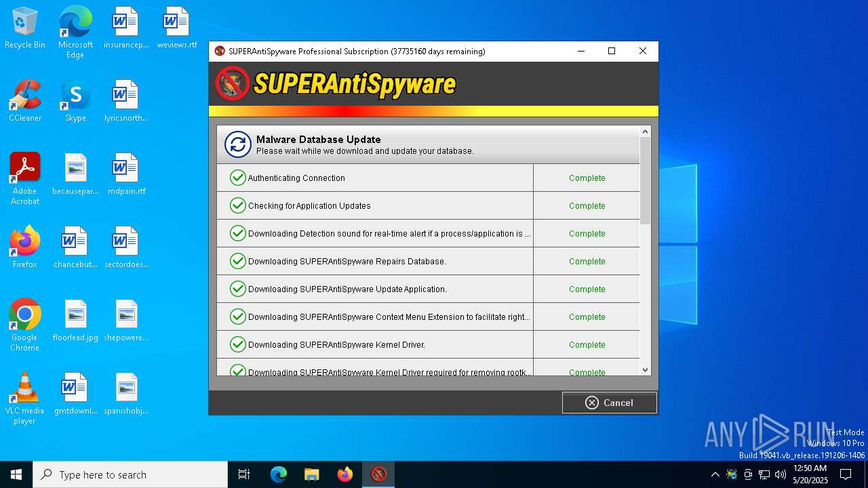Screen dimensions: 868x488
Task: Click Complete status for Authenticating Connection
Action: click(x=587, y=178)
